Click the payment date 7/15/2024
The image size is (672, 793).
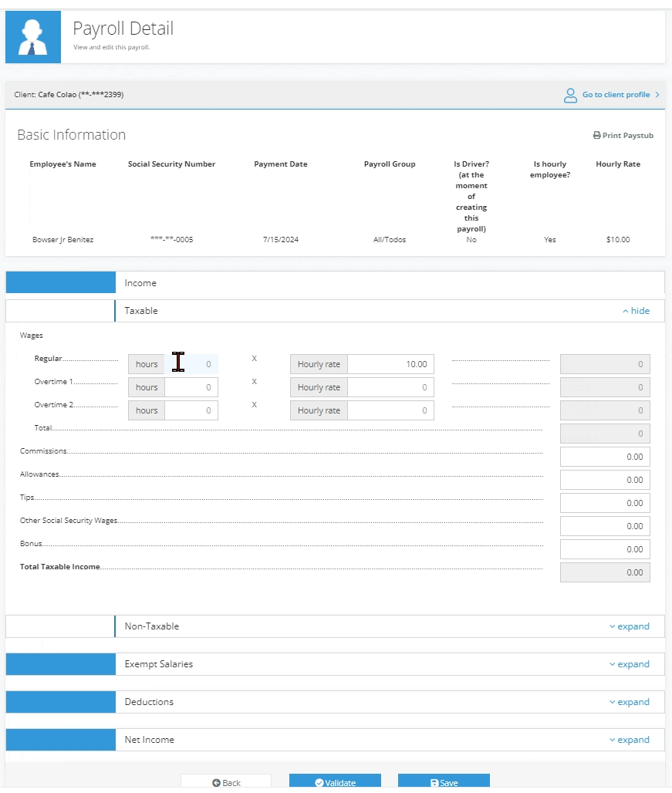tap(281, 240)
